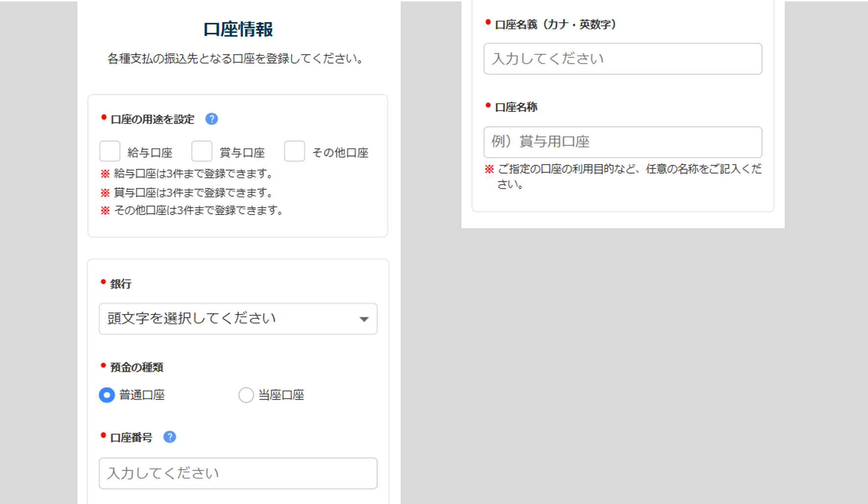Image resolution: width=868 pixels, height=504 pixels.
Task: Click the その他口座 label text
Action: [340, 153]
